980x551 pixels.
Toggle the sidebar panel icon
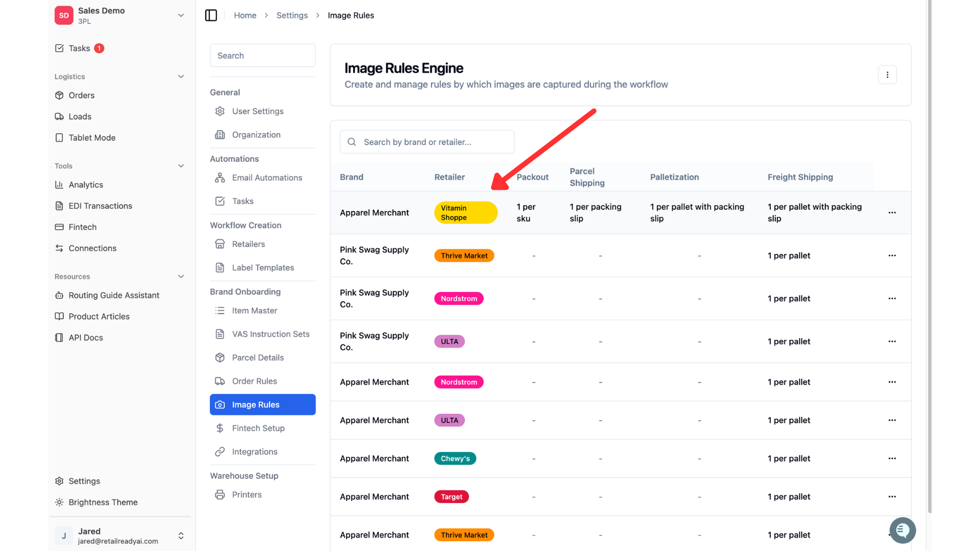click(x=211, y=15)
